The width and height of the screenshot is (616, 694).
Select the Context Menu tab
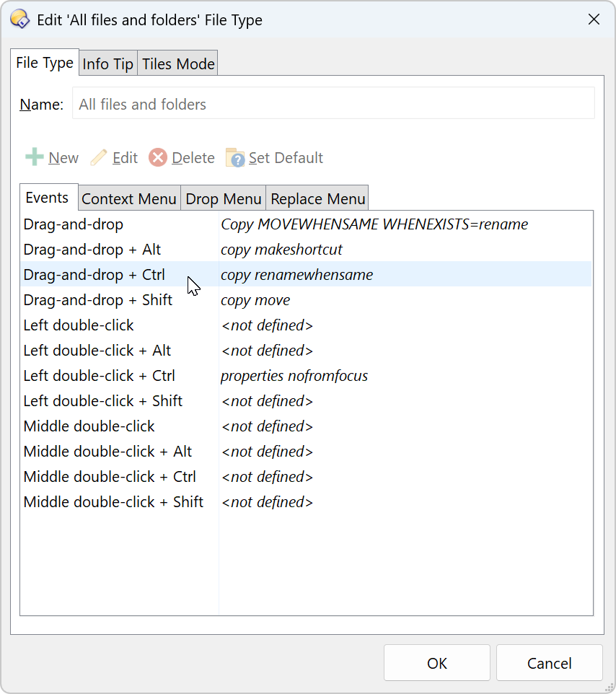(x=128, y=198)
